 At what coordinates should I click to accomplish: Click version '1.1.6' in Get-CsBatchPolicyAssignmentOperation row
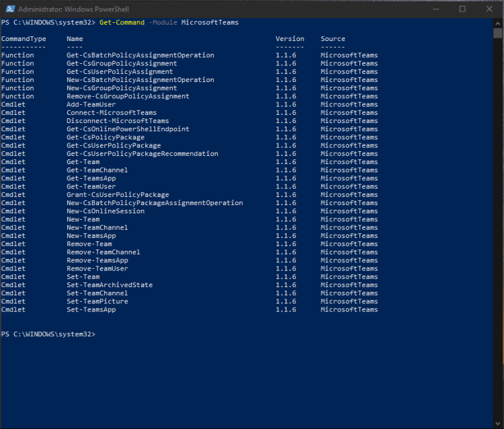(286, 55)
